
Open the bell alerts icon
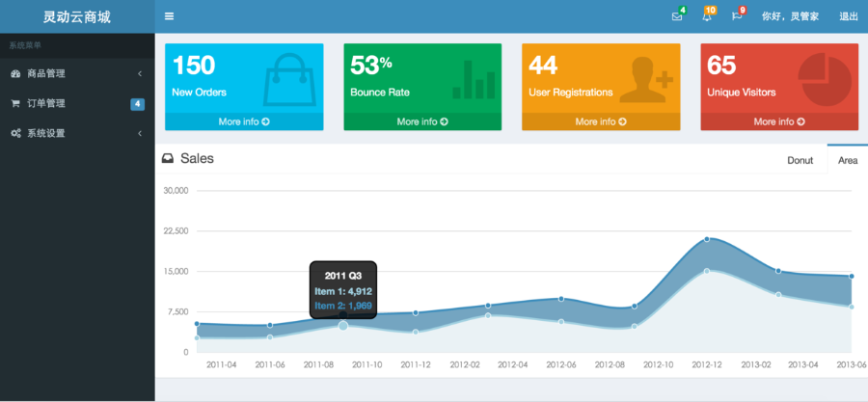point(706,16)
